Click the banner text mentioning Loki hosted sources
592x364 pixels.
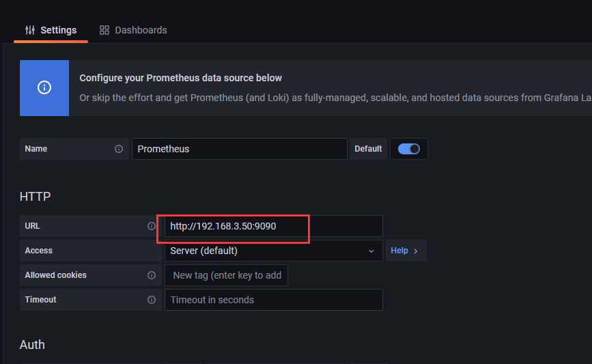click(x=335, y=98)
